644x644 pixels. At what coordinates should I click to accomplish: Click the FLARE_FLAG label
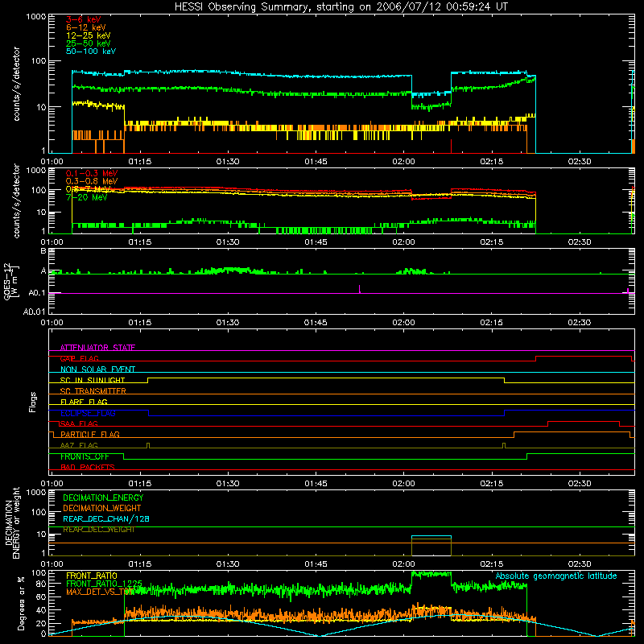click(x=84, y=402)
